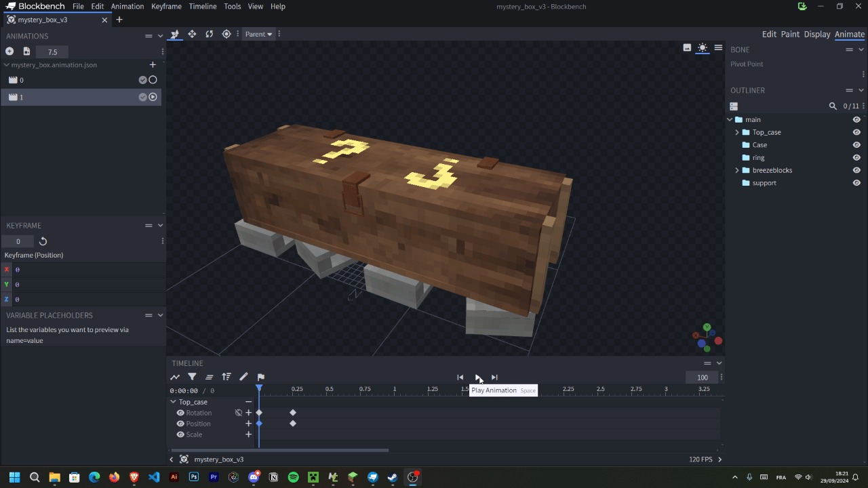This screenshot has width=868, height=488.
Task: Click the Add Animation plus-circle icon
Action: coord(9,52)
